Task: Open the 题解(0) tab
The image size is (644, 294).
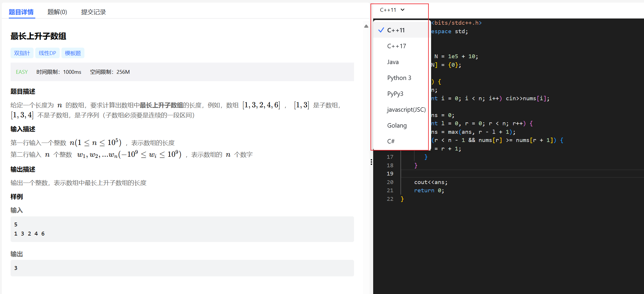Action: 57,12
